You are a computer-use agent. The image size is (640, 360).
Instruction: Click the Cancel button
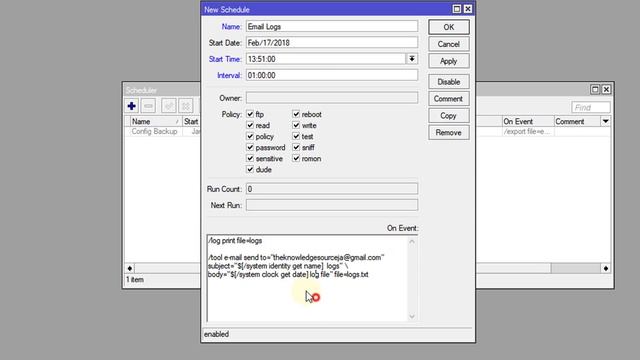point(449,44)
